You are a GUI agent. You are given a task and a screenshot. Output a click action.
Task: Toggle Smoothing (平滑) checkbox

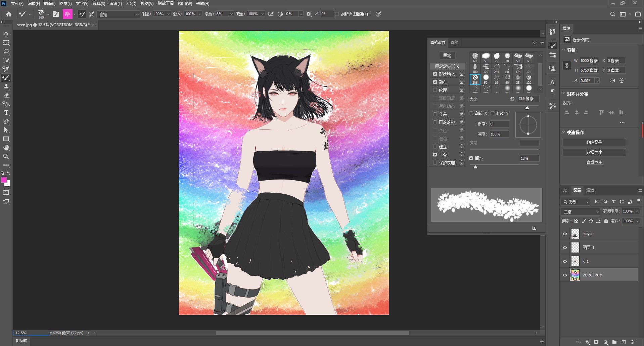[435, 155]
